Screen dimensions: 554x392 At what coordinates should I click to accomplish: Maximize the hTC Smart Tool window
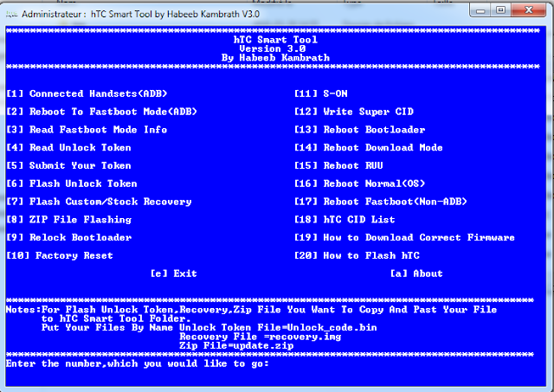500,10
